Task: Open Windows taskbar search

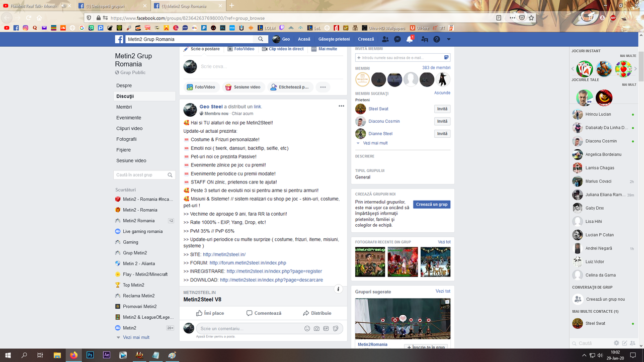Action: coord(24,355)
